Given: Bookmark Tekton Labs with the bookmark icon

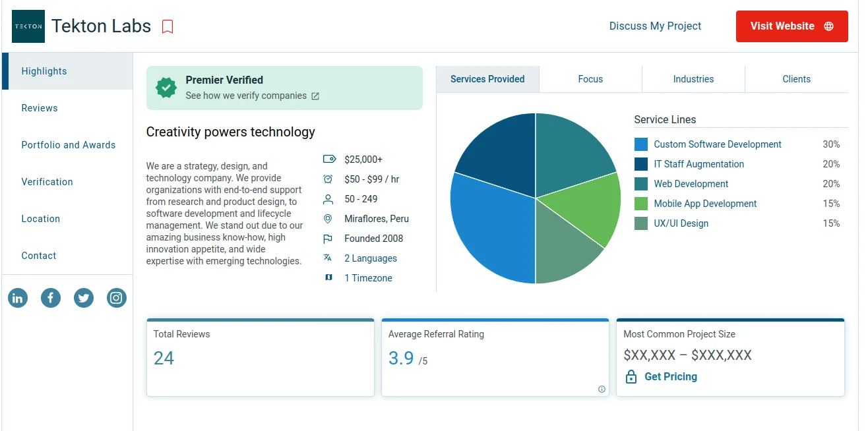Looking at the screenshot, I should 168,26.
